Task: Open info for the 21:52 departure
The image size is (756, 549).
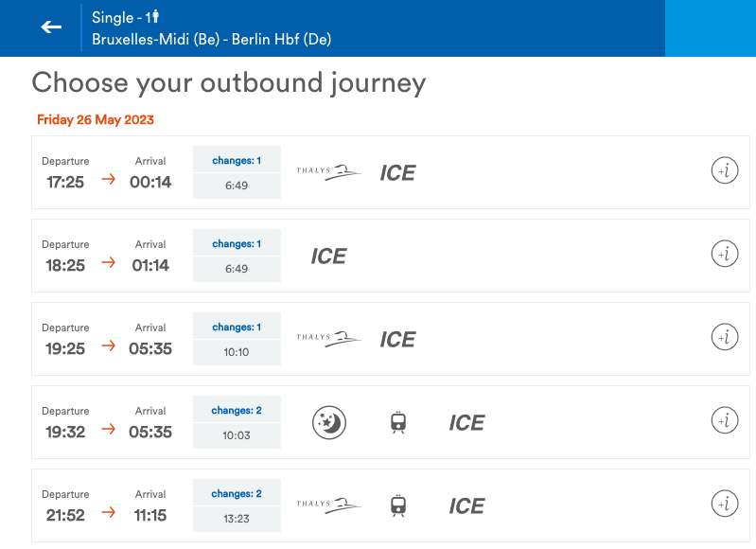Action: 724,505
